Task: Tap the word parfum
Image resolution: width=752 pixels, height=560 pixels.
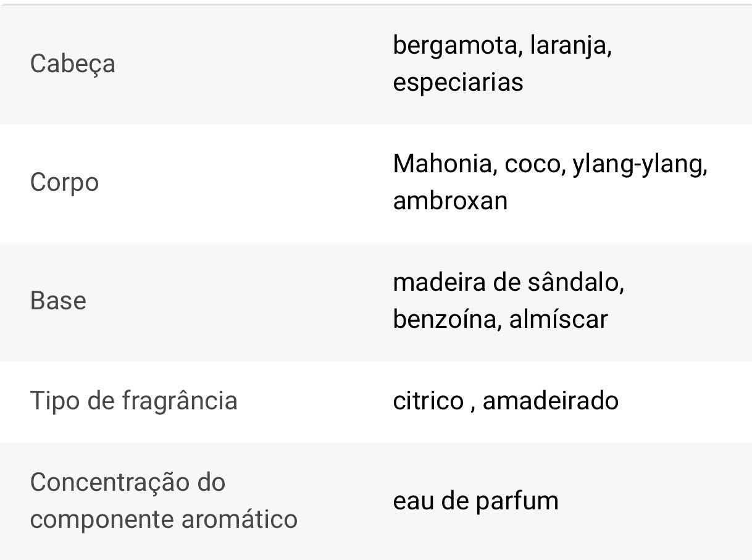Action: coord(517,501)
